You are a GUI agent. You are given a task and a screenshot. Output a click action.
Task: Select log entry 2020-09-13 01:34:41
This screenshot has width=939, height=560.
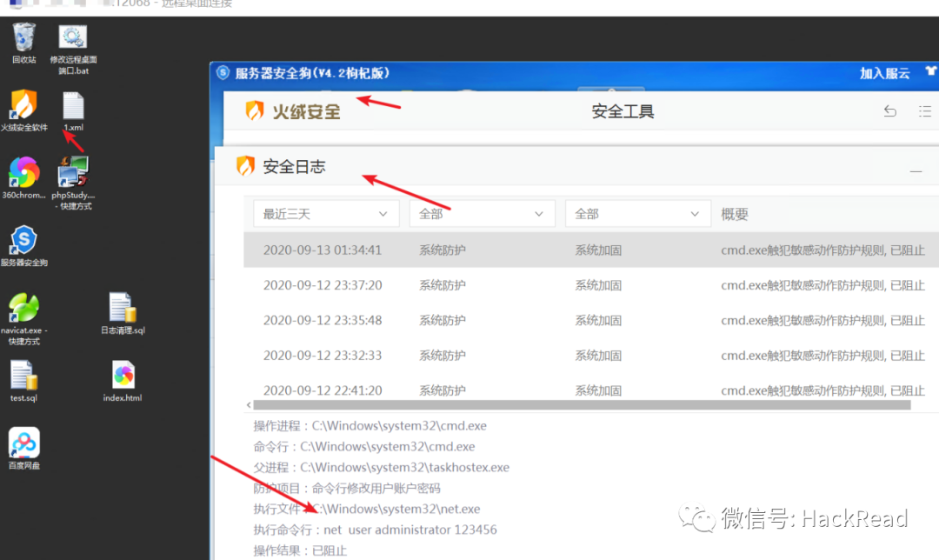coord(591,250)
